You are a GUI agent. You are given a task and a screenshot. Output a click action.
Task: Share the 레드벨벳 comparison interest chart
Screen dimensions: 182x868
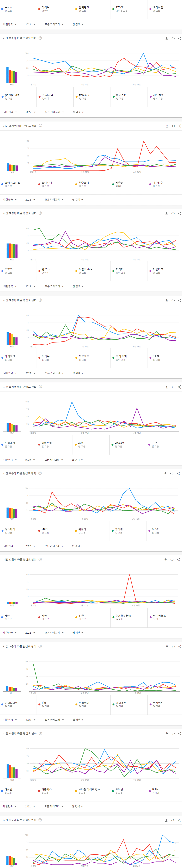(180, 126)
